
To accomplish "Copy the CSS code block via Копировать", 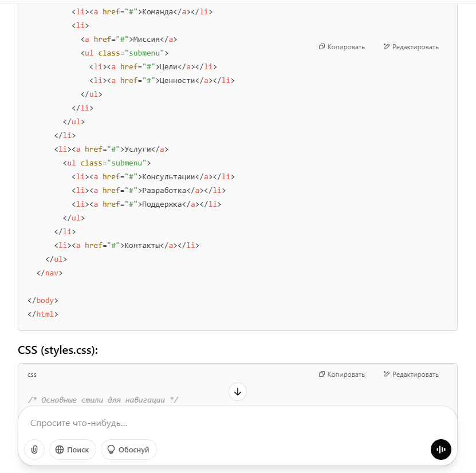I will pyautogui.click(x=342, y=375).
